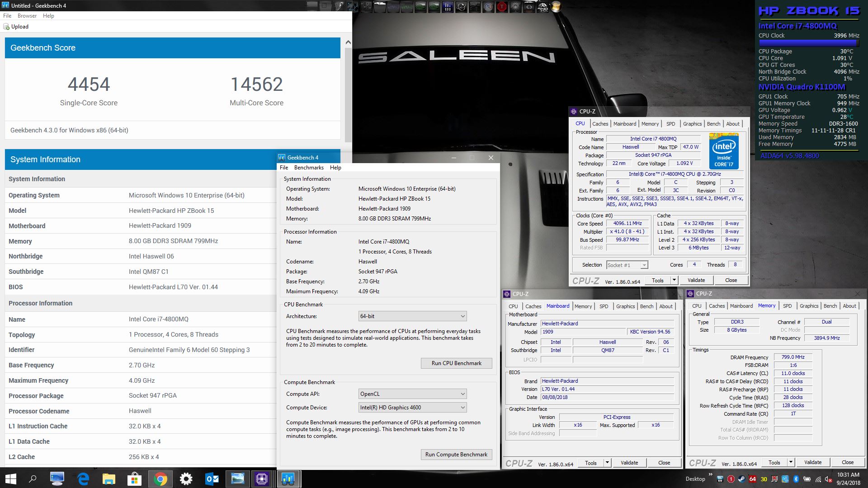The height and width of the screenshot is (488, 868).
Task: Click Tools button in CPU-Z Memory window
Action: [x=774, y=462]
